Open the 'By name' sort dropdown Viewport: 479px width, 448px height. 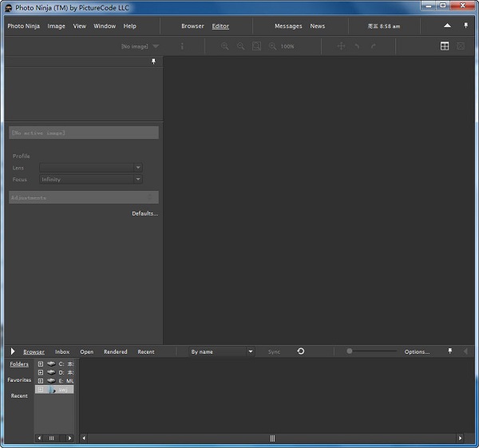click(x=221, y=351)
